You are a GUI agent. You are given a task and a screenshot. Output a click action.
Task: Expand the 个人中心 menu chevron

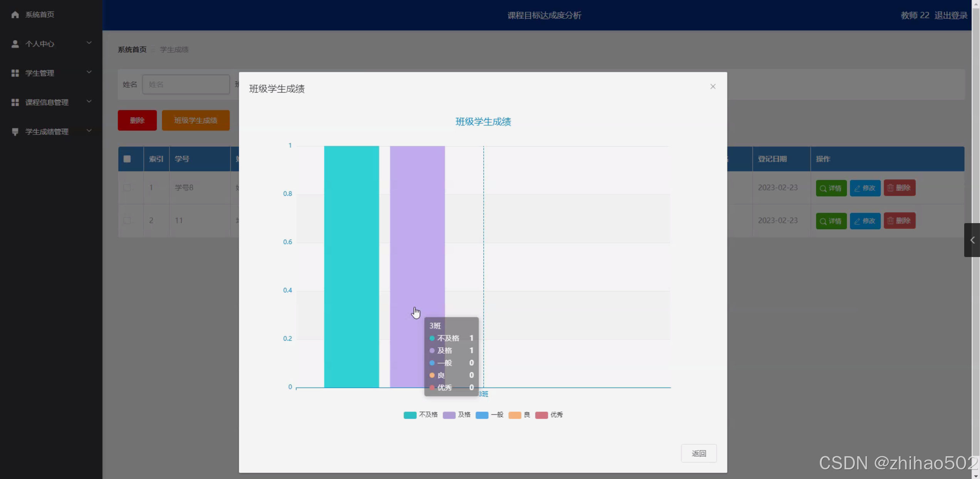(89, 43)
